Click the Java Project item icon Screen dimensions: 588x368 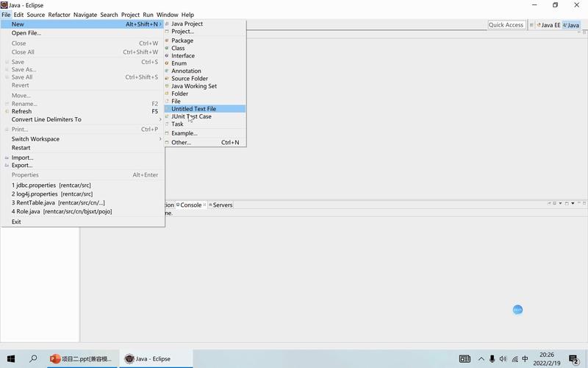[x=167, y=24]
